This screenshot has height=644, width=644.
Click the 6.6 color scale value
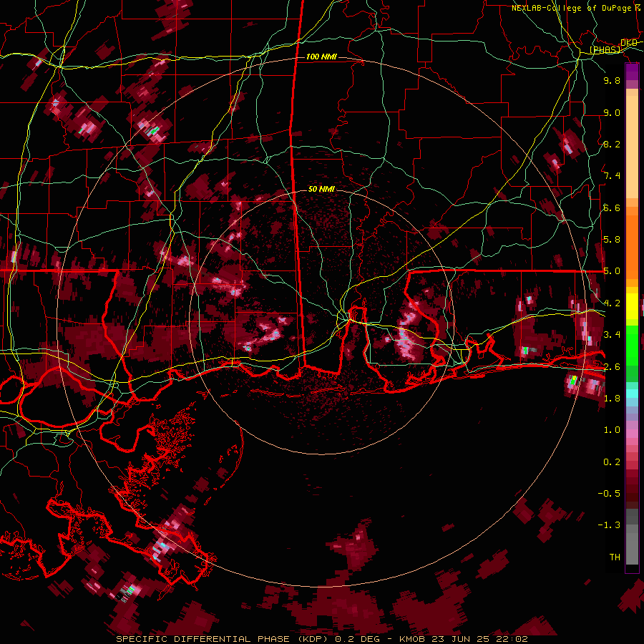[612, 208]
